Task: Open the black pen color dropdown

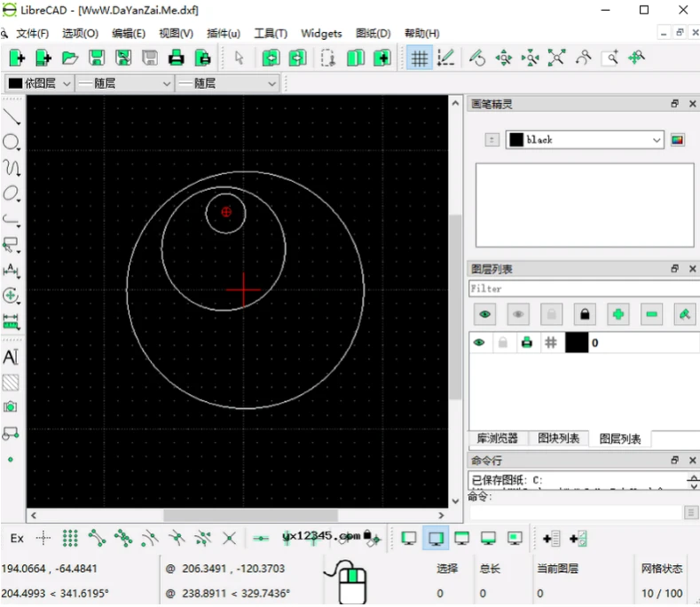Action: coord(584,139)
